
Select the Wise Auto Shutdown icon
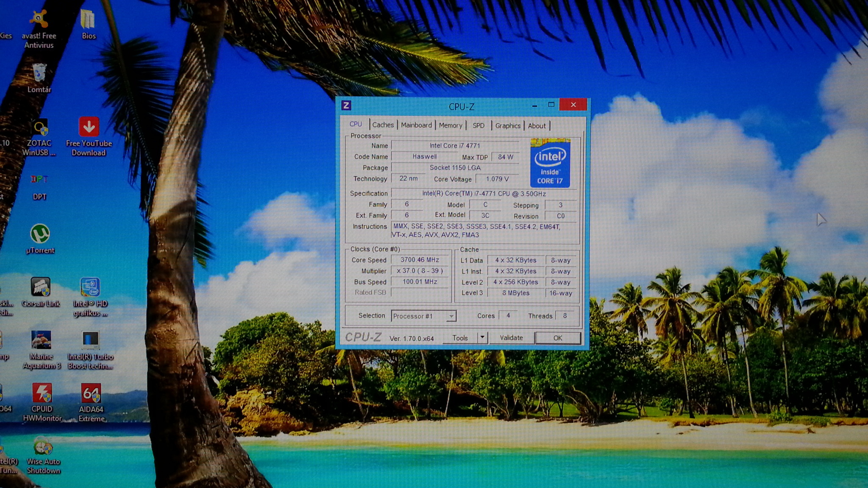coord(43,456)
